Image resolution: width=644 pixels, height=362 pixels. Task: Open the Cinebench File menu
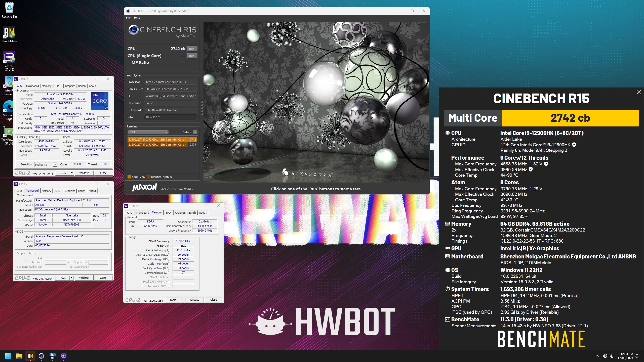coord(128,18)
